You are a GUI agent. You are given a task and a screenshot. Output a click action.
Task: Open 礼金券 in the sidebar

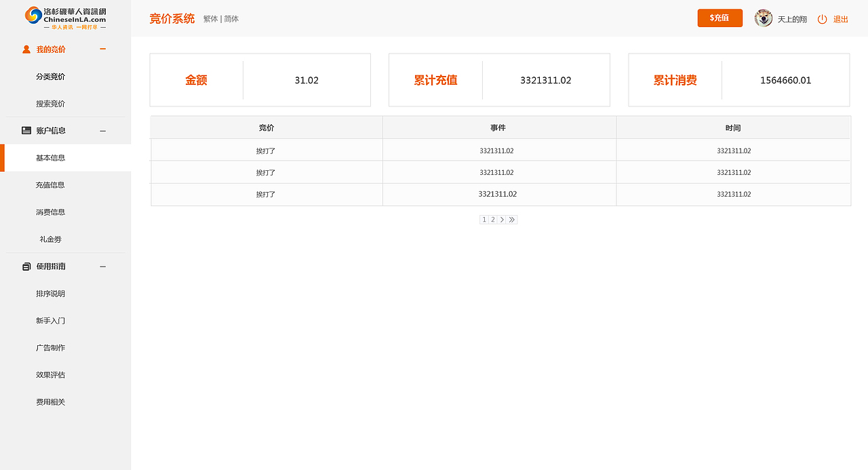coord(51,239)
